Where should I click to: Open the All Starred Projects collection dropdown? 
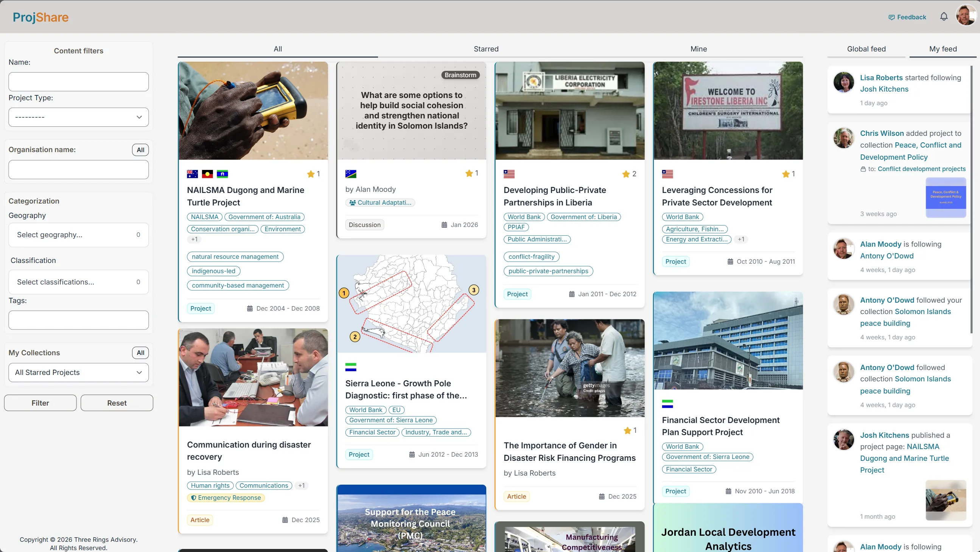coord(78,372)
